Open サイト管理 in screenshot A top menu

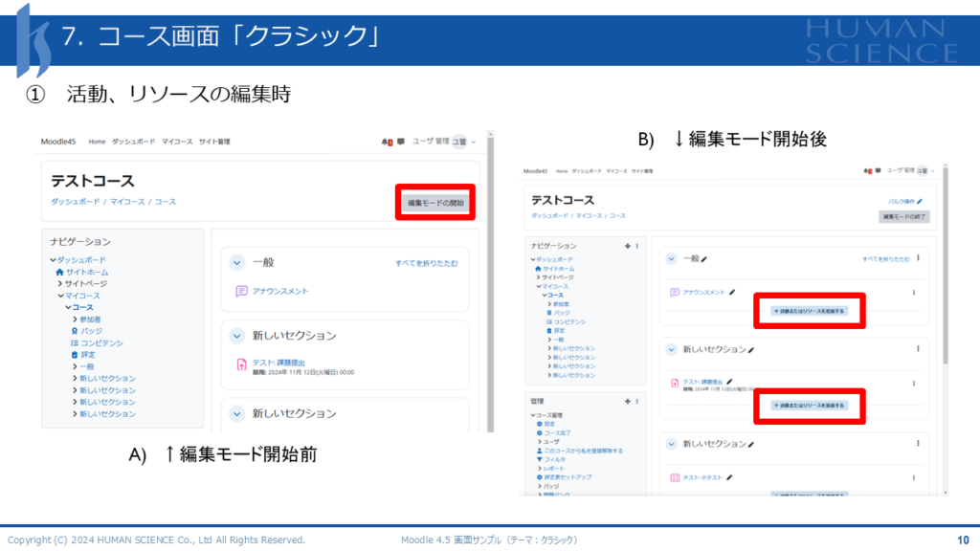tap(214, 142)
